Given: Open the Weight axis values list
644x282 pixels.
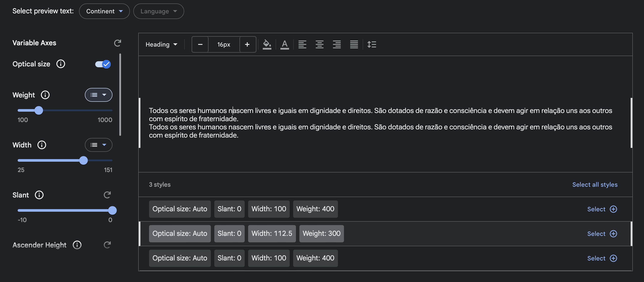Looking at the screenshot, I should point(98,95).
